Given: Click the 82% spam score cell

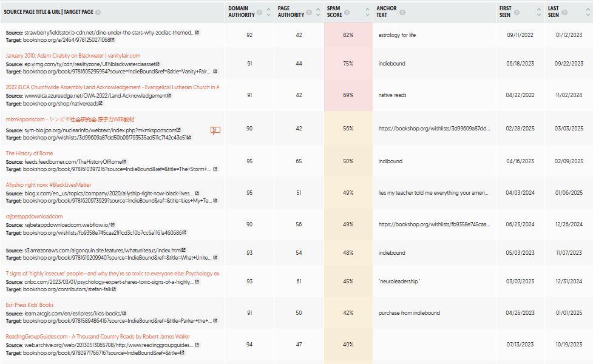Looking at the screenshot, I should coord(348,35).
